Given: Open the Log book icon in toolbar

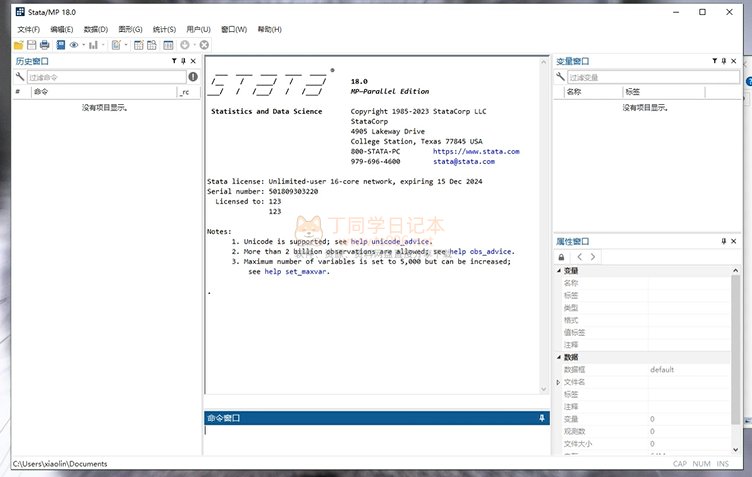Looking at the screenshot, I should (60, 45).
